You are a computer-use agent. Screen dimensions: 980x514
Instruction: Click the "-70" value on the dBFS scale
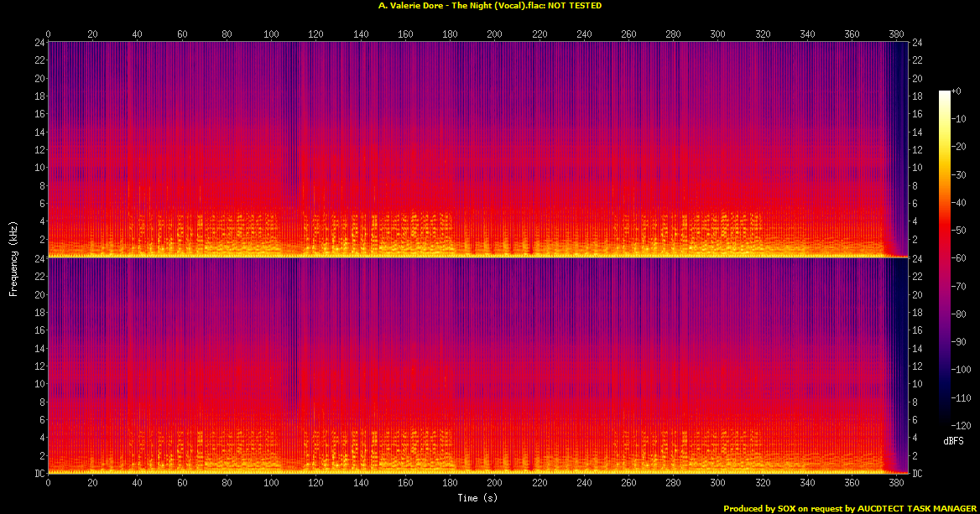959,286
